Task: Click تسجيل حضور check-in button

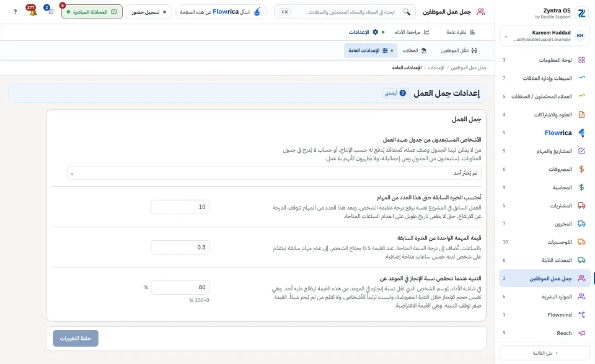Action: click(149, 12)
